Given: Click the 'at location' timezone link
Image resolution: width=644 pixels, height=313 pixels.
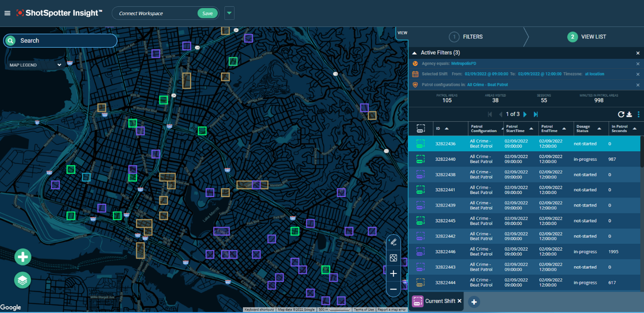Looking at the screenshot, I should pyautogui.click(x=594, y=74).
